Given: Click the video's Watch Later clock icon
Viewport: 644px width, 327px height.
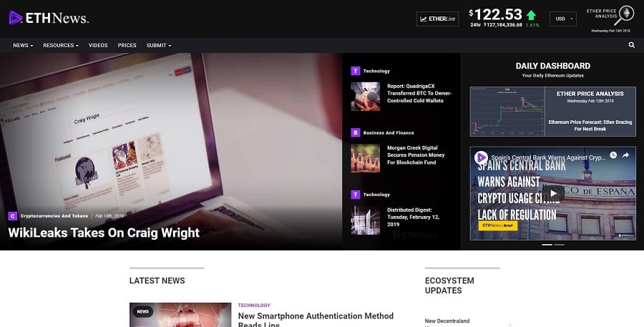Looking at the screenshot, I should (x=613, y=155).
